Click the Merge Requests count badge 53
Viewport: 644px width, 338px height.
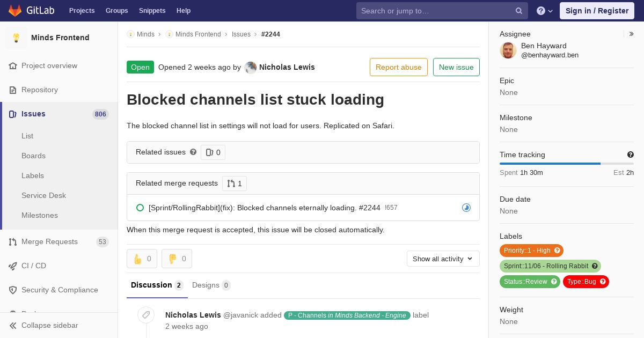(103, 241)
